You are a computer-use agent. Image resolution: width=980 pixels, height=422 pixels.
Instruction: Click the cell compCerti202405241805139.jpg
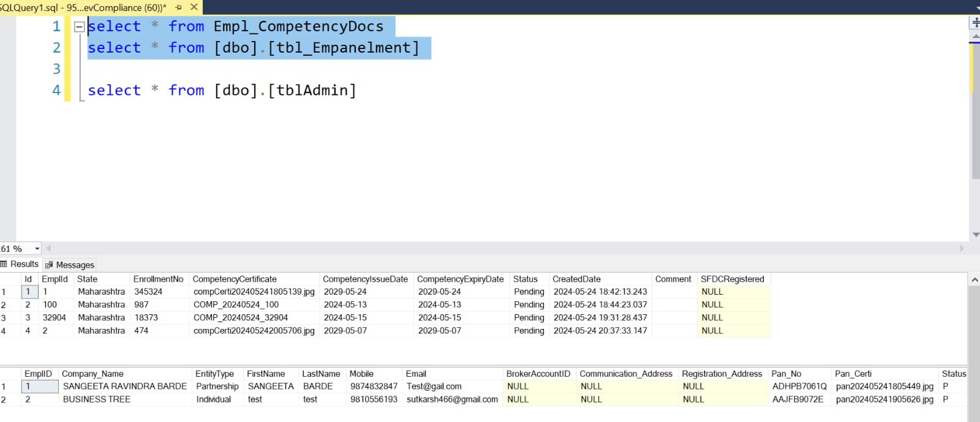(254, 292)
